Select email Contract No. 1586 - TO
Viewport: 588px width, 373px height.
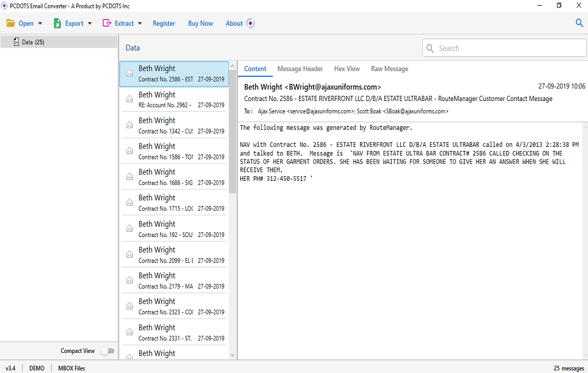click(x=174, y=151)
